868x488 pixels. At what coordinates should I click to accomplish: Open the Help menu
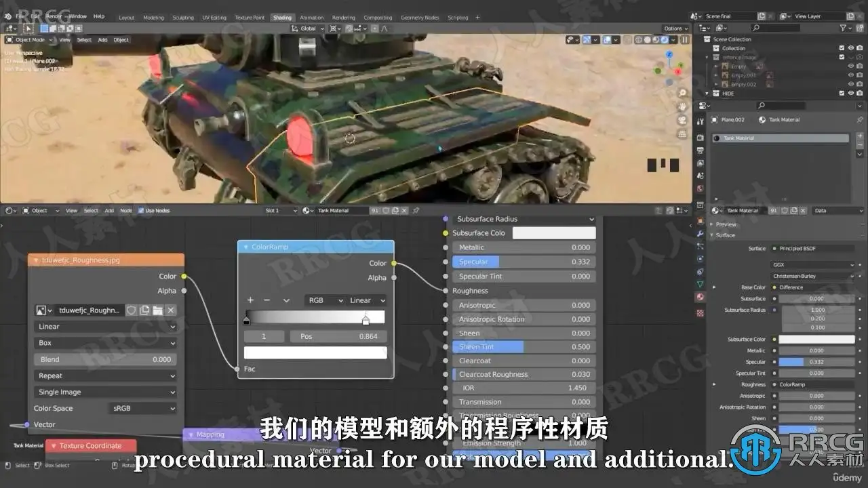[98, 16]
